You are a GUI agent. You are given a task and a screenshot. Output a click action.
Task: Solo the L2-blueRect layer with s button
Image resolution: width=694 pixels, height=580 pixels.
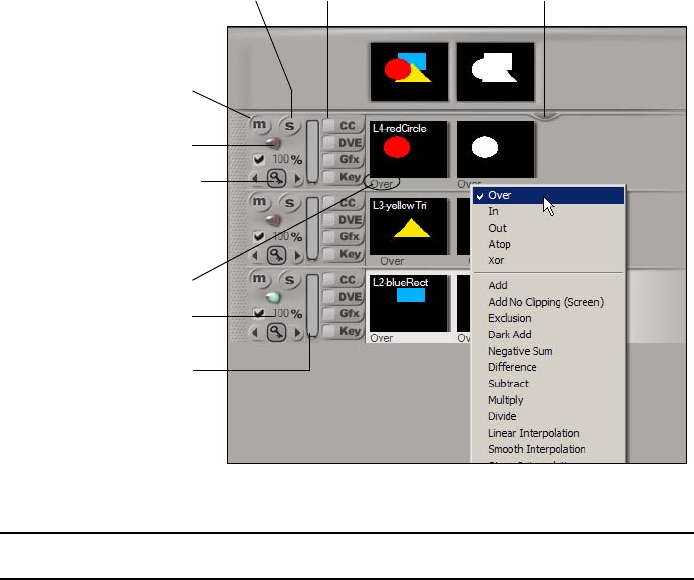tap(289, 280)
